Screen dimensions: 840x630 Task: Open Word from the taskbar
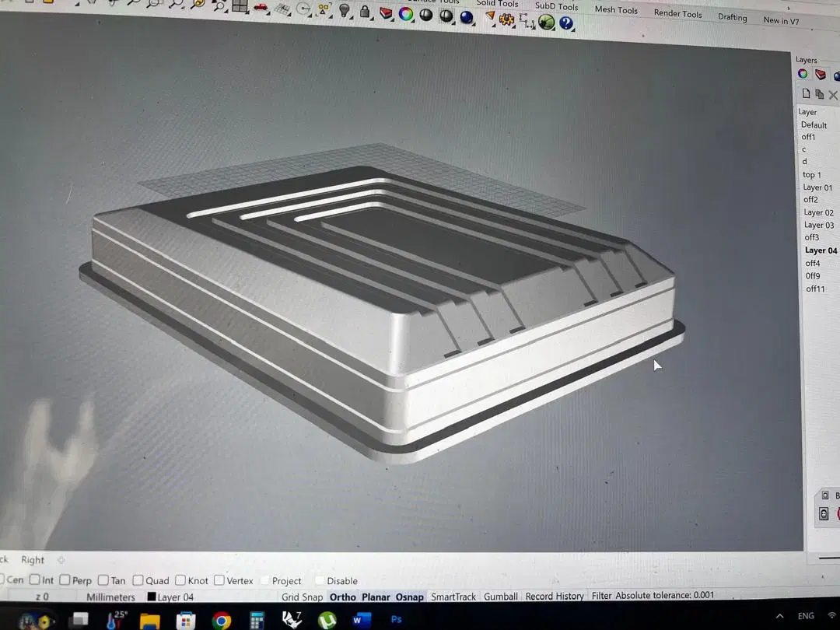(x=362, y=621)
